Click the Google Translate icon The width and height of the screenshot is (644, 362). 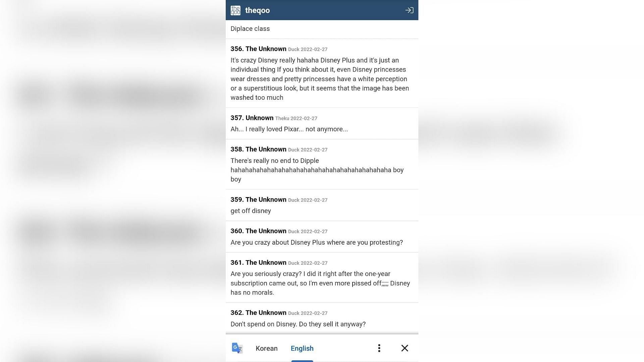(237, 348)
